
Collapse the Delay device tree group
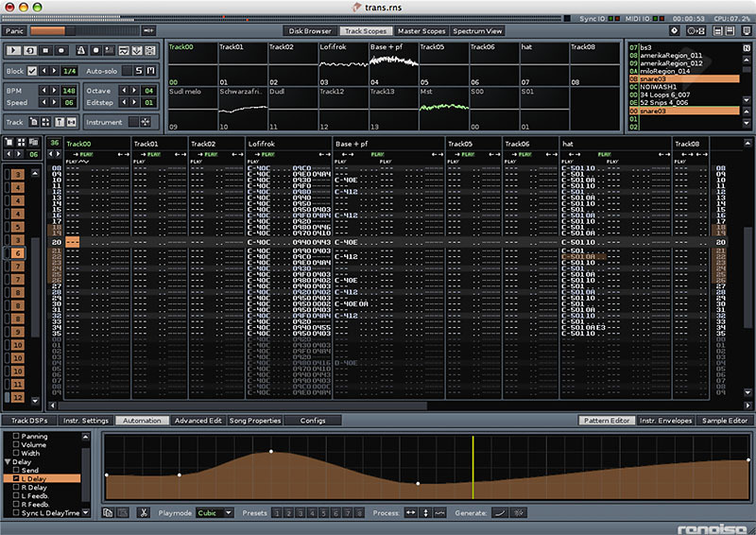(9, 461)
